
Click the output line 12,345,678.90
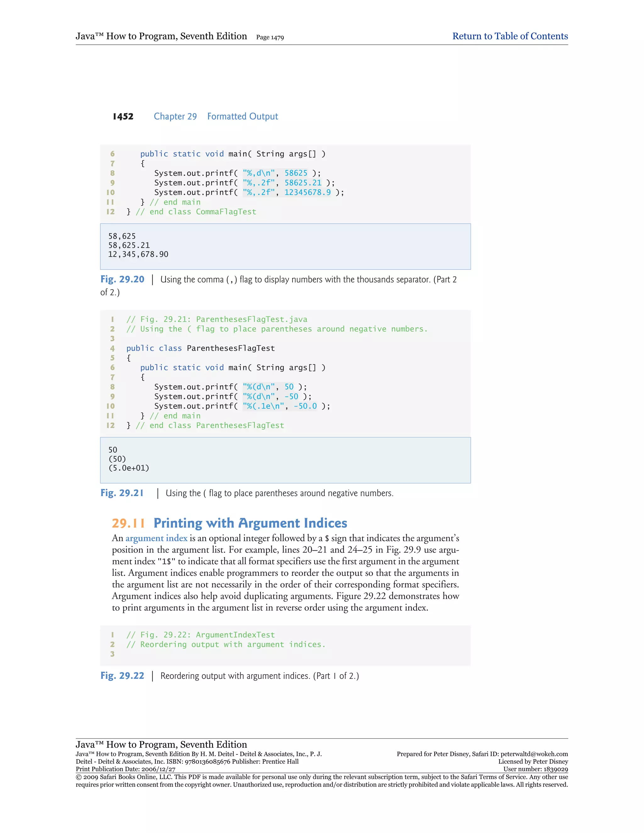[x=138, y=254]
